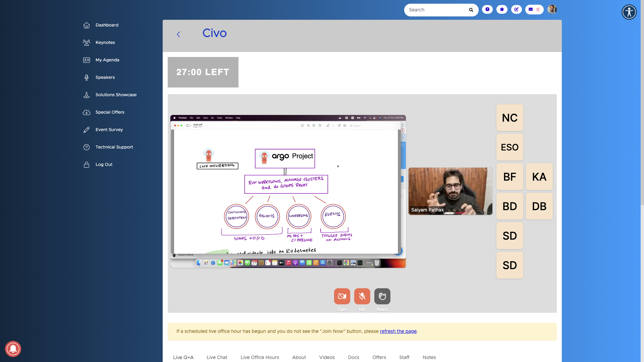Click the edit pencil icon

(x=516, y=10)
